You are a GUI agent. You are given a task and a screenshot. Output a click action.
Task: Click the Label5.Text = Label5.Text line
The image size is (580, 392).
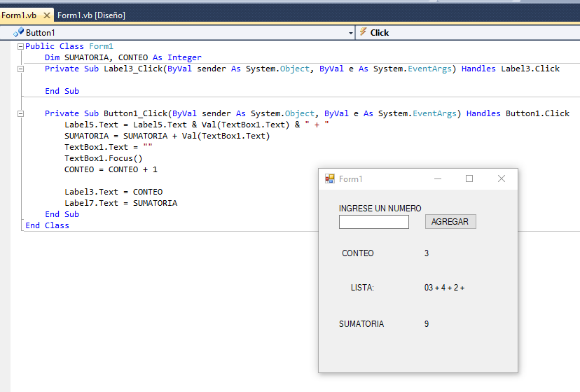pyautogui.click(x=197, y=125)
